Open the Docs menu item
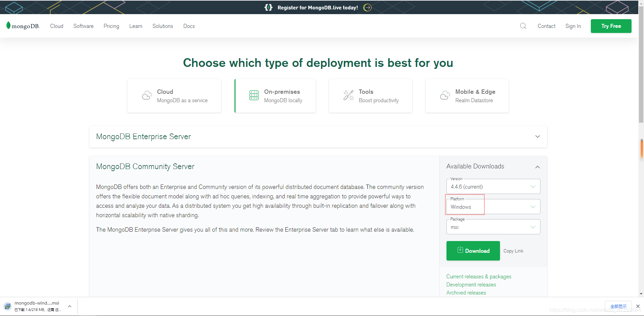This screenshot has height=316, width=644. [189, 26]
